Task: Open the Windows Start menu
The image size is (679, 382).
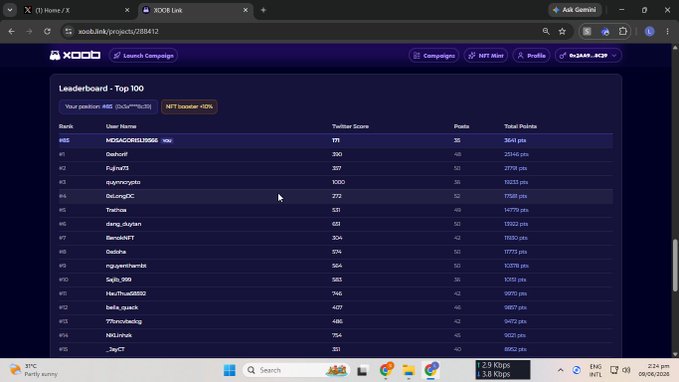Action: 230,370
